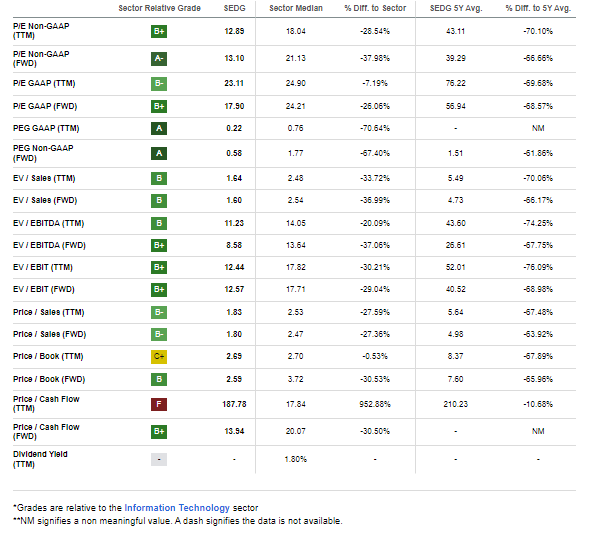This screenshot has height=537, width=589.
Task: Select the PEG GAAP (TTM) row label
Action: tap(46, 128)
